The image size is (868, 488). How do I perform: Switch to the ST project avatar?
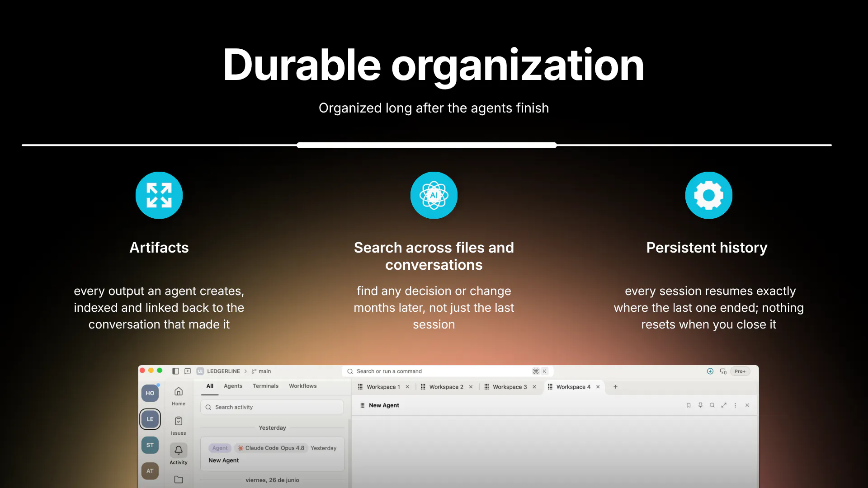click(x=150, y=445)
